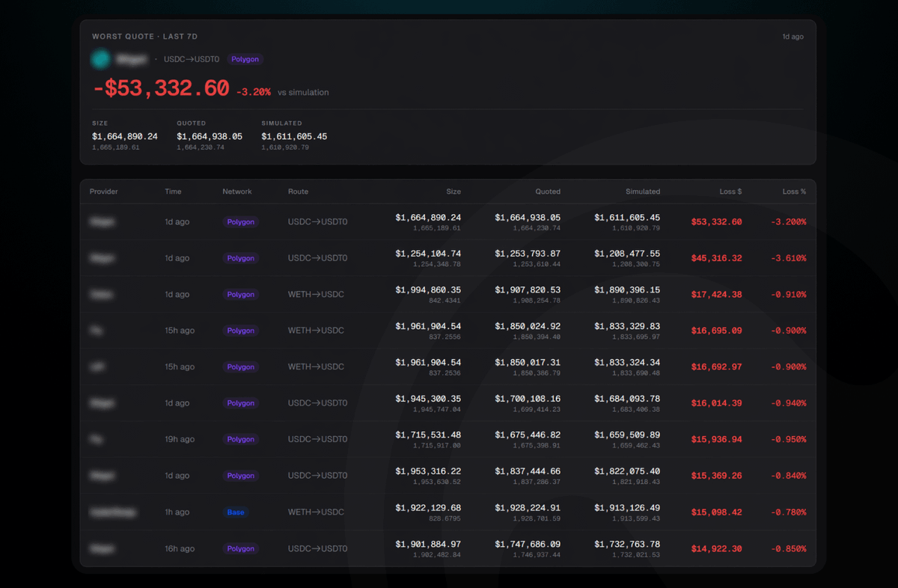The height and width of the screenshot is (588, 898).
Task: Click the $14,922.30 loss cell
Action: pyautogui.click(x=717, y=549)
